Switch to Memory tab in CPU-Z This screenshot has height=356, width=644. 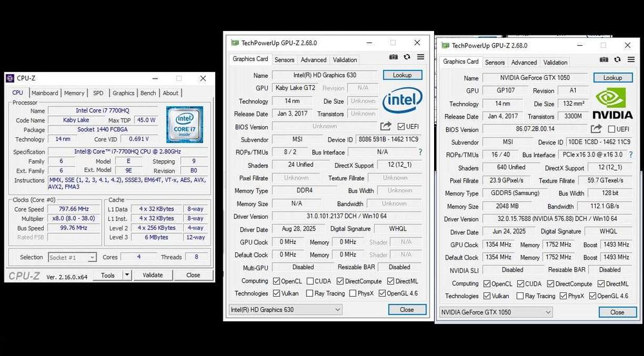[x=74, y=93]
